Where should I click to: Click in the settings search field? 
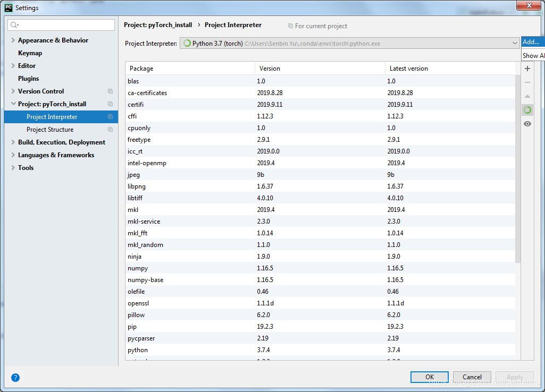61,24
